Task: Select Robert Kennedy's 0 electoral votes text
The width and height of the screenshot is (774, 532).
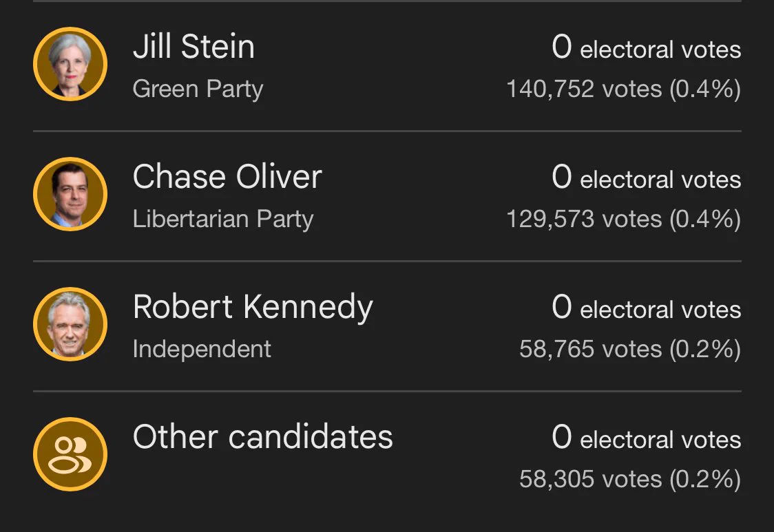Action: click(x=646, y=308)
